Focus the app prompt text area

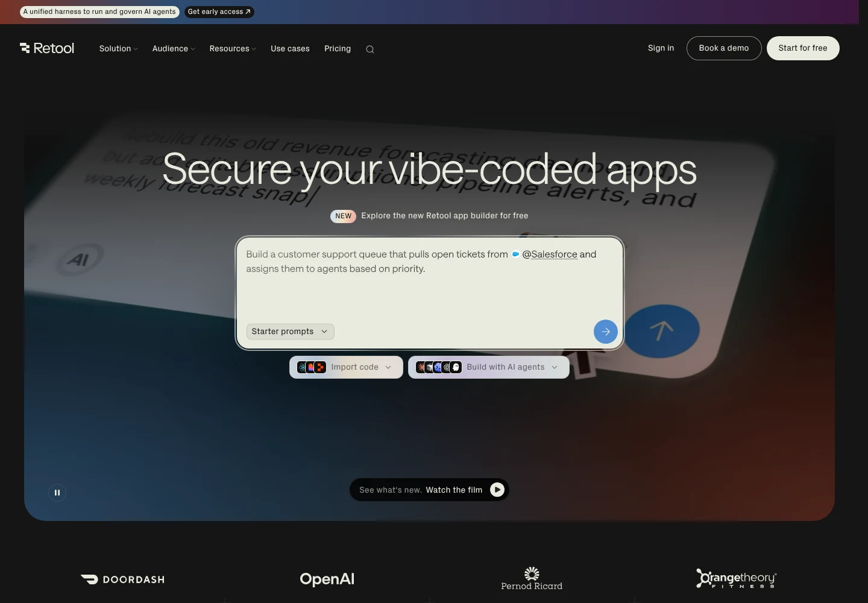429,292
